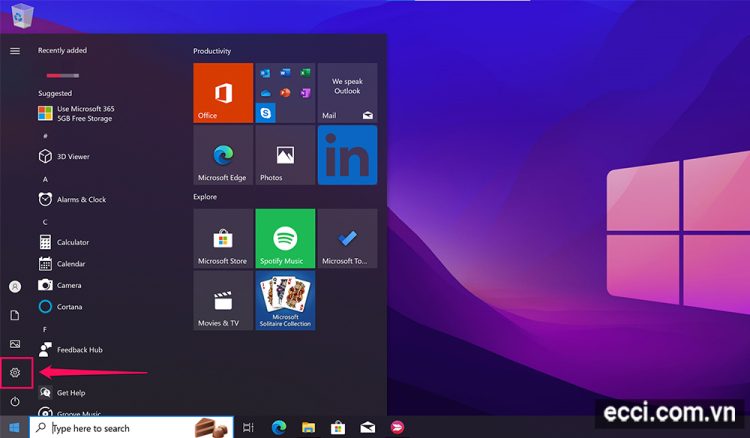Open the Recycle Bin desktop icon
Viewport: 750px width, 438px height.
click(x=22, y=15)
